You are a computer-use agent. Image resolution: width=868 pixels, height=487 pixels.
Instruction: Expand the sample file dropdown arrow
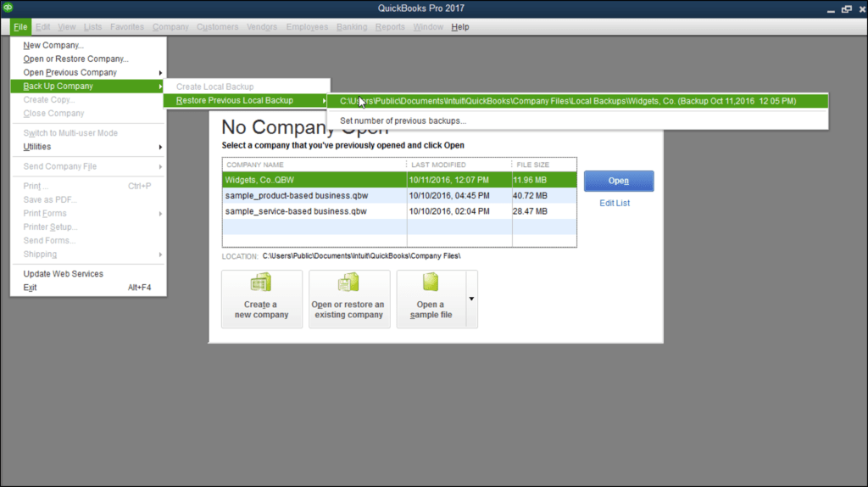click(471, 299)
